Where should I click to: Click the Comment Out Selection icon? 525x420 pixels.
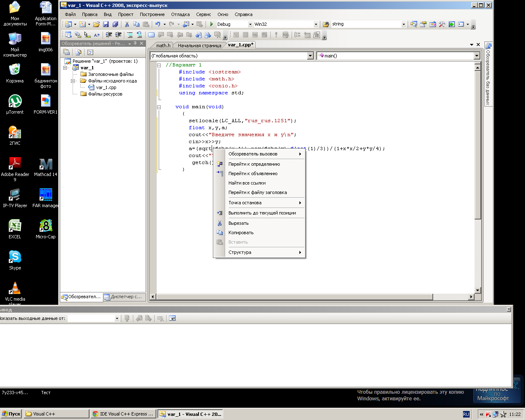coord(130,35)
